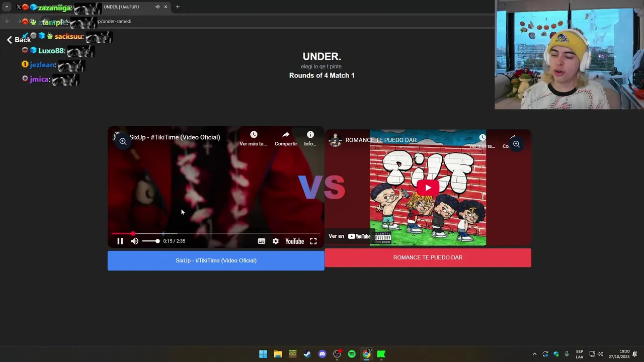Enter fullscreen on the left video
The height and width of the screenshot is (362, 644).
[x=313, y=241]
